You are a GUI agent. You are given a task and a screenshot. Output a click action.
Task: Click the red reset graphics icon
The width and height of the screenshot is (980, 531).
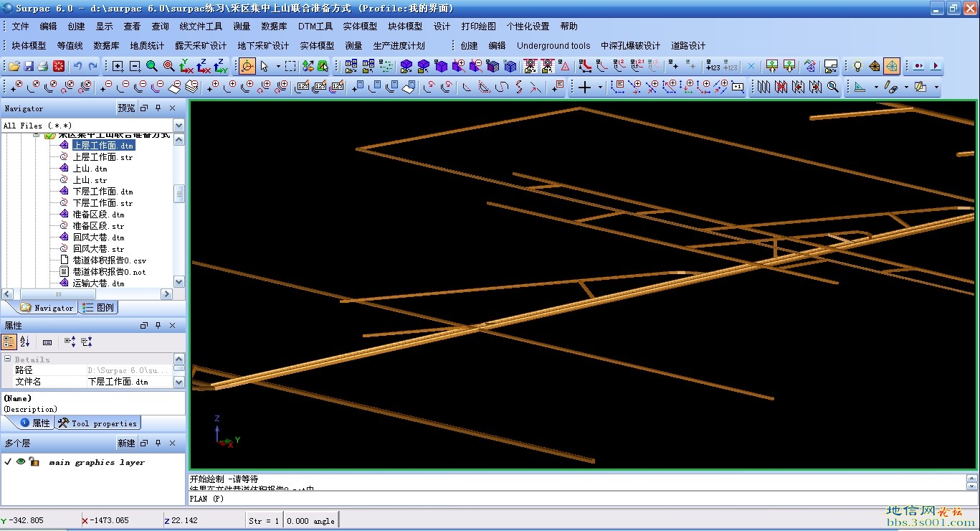click(x=59, y=66)
